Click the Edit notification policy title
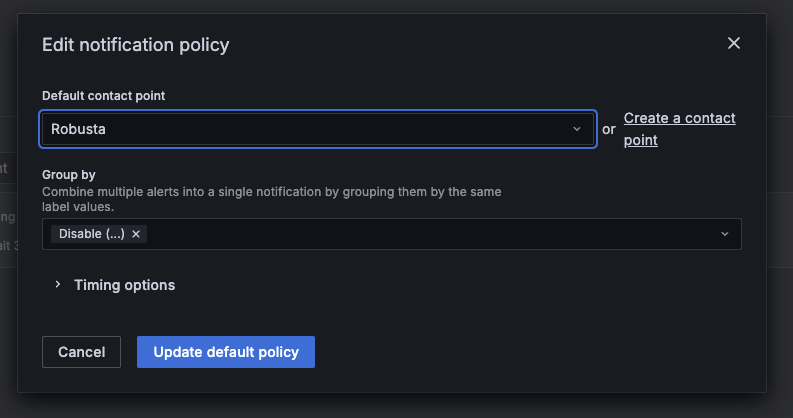The height and width of the screenshot is (418, 793). pyautogui.click(x=136, y=44)
